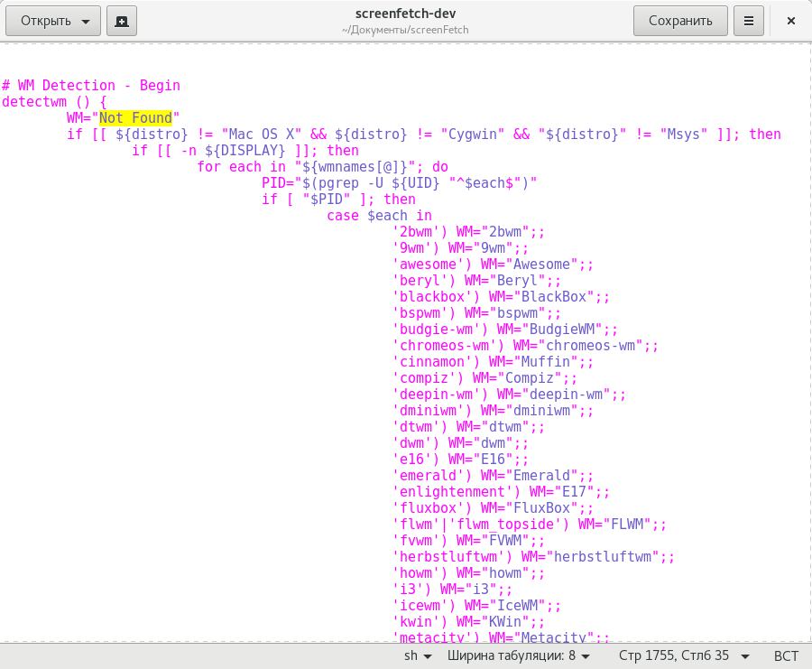Open the sh language selector
The image size is (812, 669).
click(x=418, y=655)
